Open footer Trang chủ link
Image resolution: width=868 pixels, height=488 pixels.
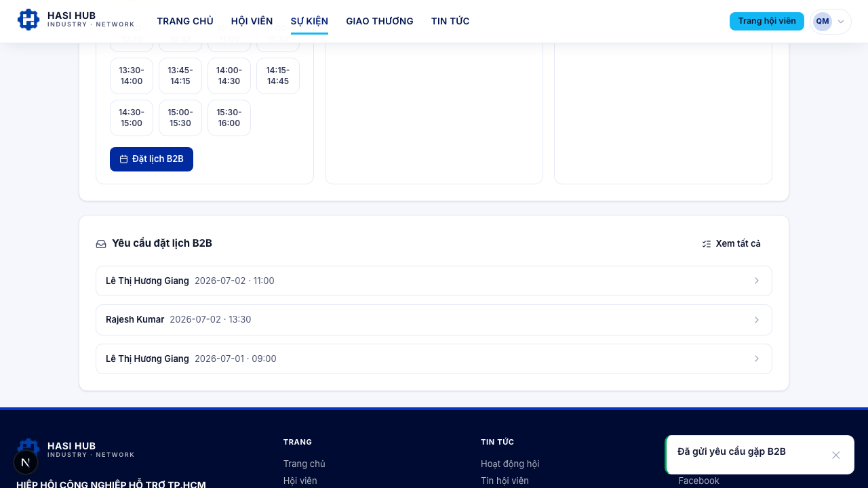tap(304, 464)
